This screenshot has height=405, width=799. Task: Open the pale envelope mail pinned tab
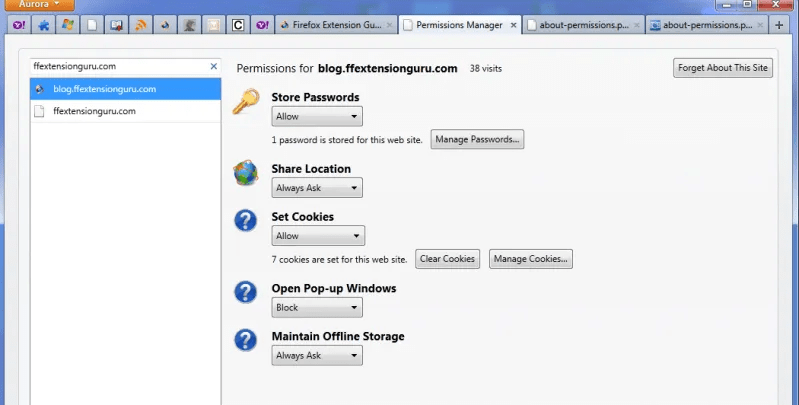point(214,25)
